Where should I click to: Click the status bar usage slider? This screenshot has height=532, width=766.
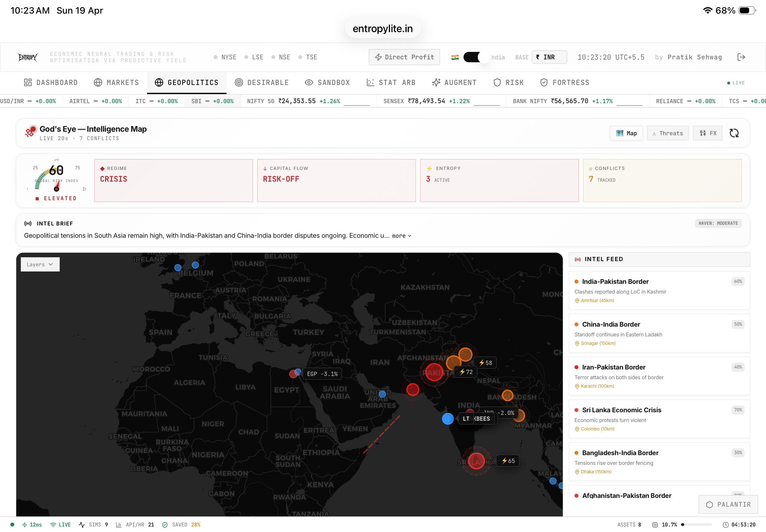[697, 525]
